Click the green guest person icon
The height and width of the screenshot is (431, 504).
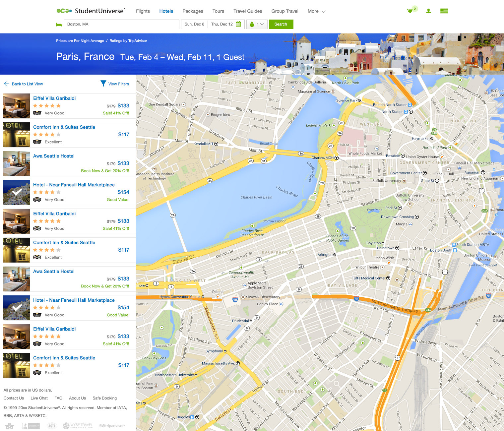click(x=252, y=24)
